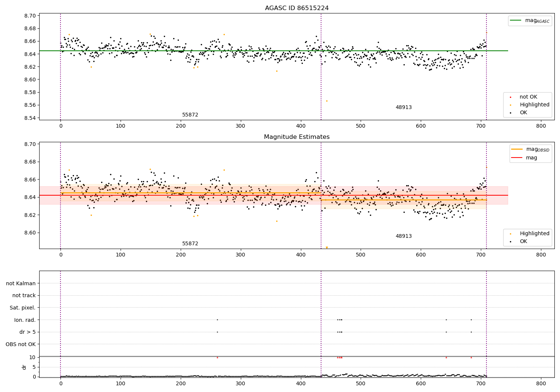Click "Highlighted" legend entry in Magnitude Estimates plot
The image size is (560, 392).
pyautogui.click(x=535, y=234)
